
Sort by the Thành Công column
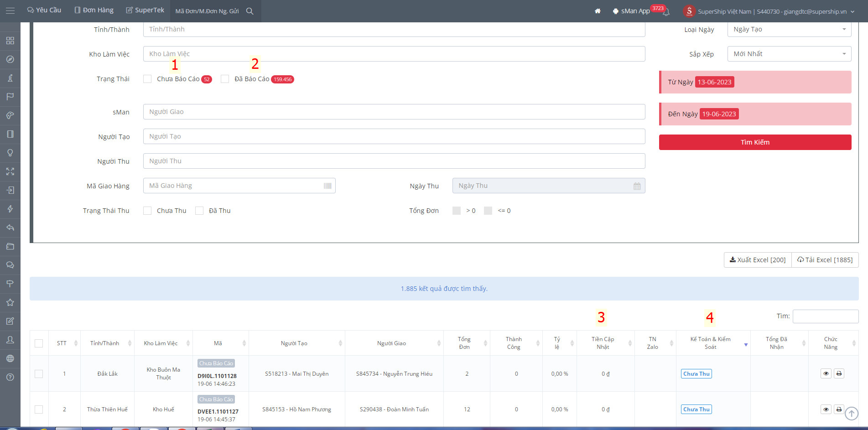(x=516, y=343)
